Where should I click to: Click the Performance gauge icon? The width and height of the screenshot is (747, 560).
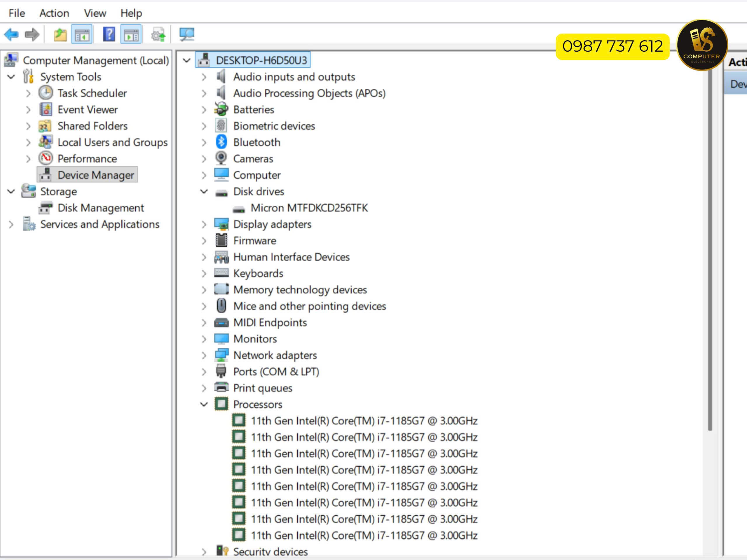[x=46, y=158]
